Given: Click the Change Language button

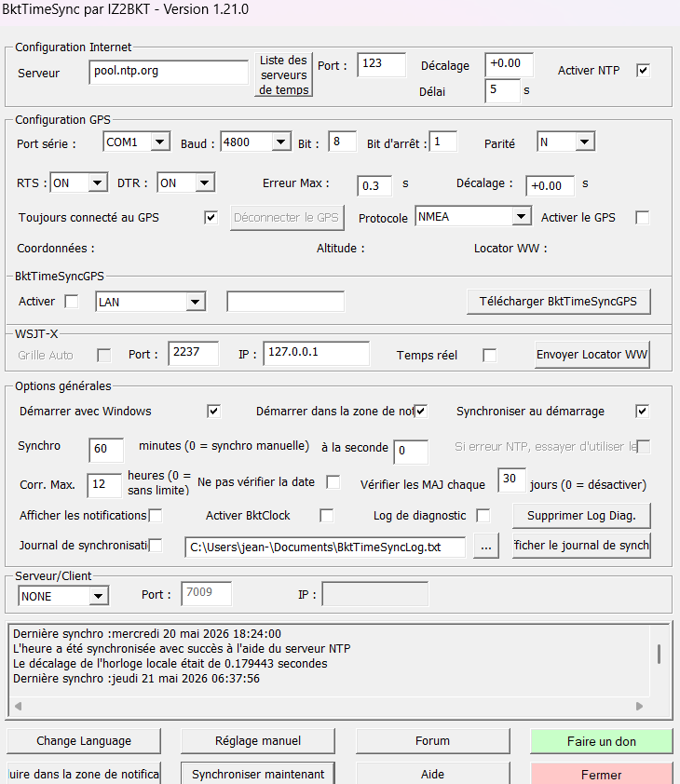Looking at the screenshot, I should (x=84, y=741).
